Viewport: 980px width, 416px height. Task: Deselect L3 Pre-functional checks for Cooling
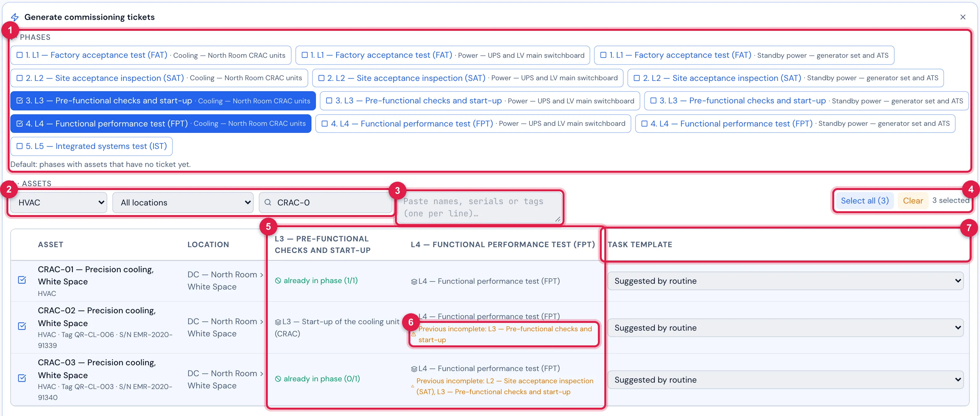[x=163, y=101]
